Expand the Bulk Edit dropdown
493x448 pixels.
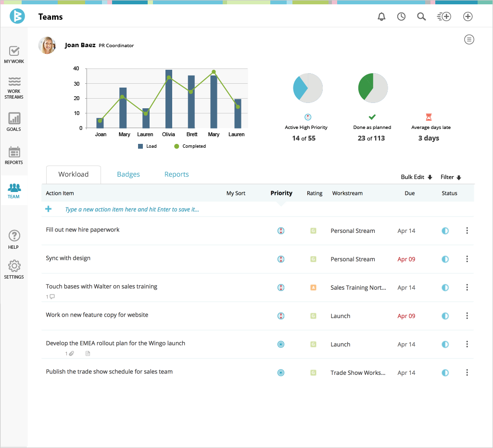tap(416, 177)
